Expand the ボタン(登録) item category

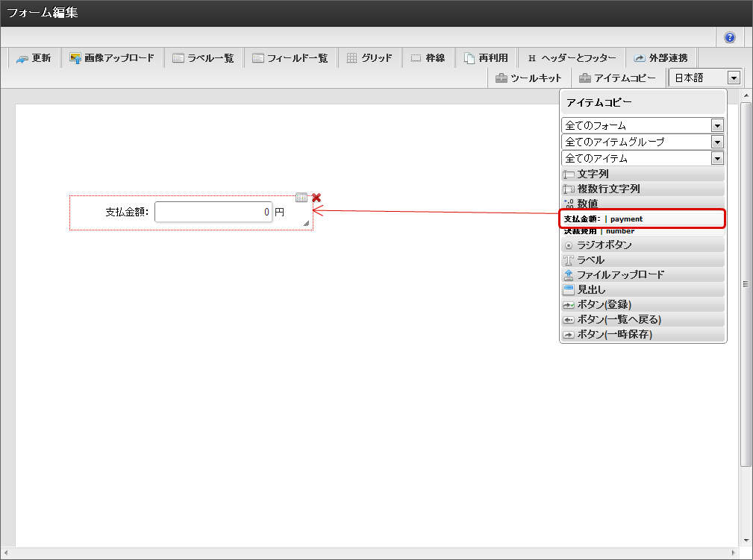tap(643, 305)
